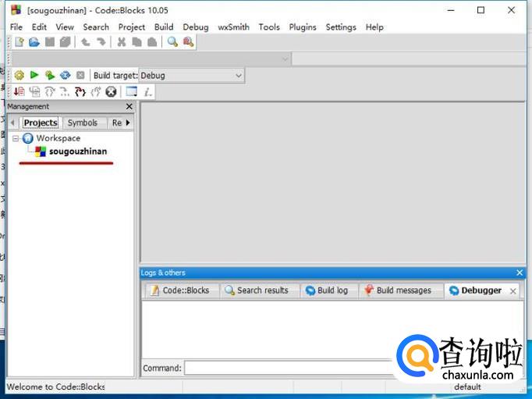Image resolution: width=532 pixels, height=399 pixels.
Task: Run the project with the green arrow
Action: click(34, 75)
